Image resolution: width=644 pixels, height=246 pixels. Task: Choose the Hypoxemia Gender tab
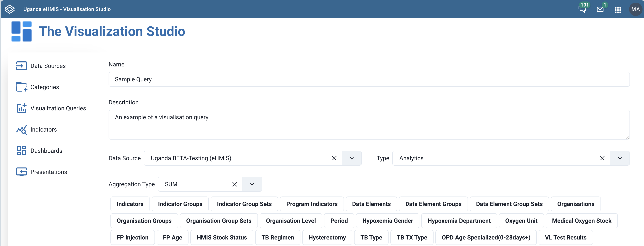pos(387,221)
